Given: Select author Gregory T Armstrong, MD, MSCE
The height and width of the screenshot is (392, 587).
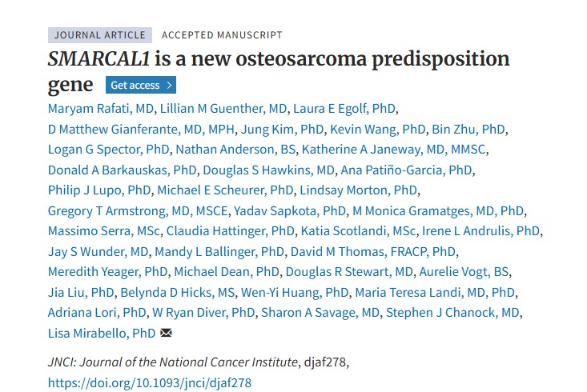Looking at the screenshot, I should 138,210.
